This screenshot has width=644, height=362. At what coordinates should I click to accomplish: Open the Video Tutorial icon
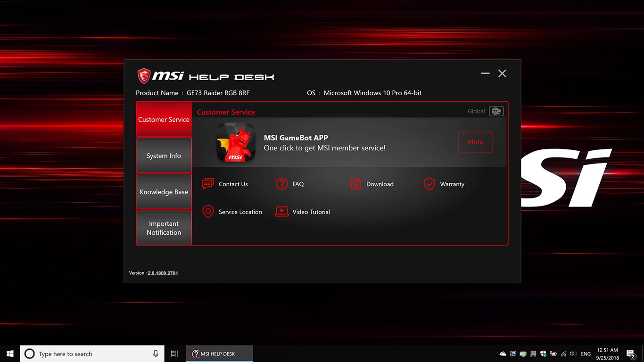click(x=281, y=211)
